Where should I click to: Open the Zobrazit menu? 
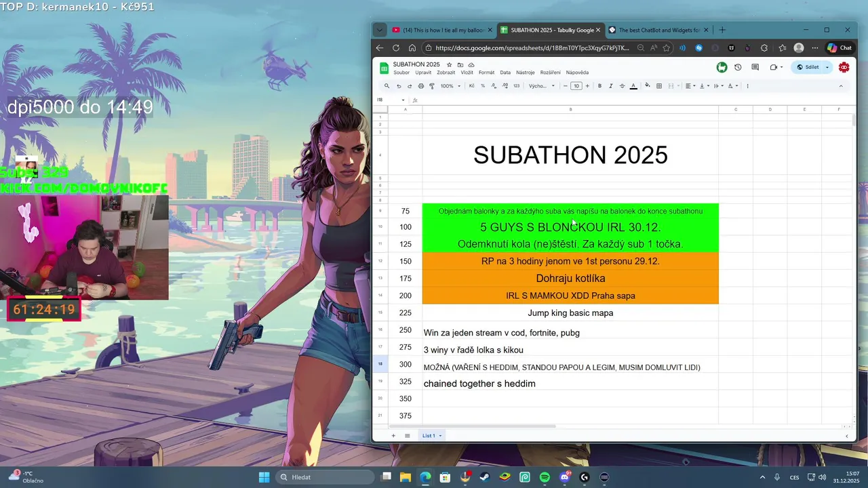click(x=446, y=73)
